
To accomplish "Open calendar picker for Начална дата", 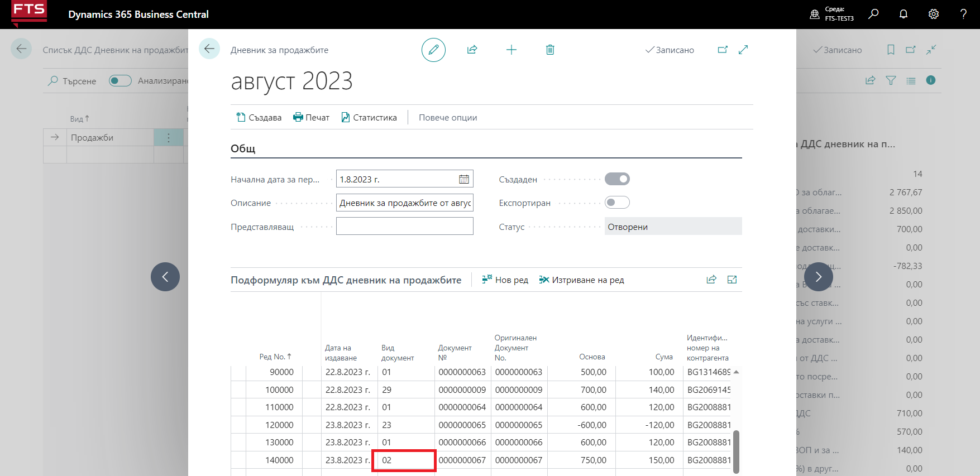I will click(464, 179).
